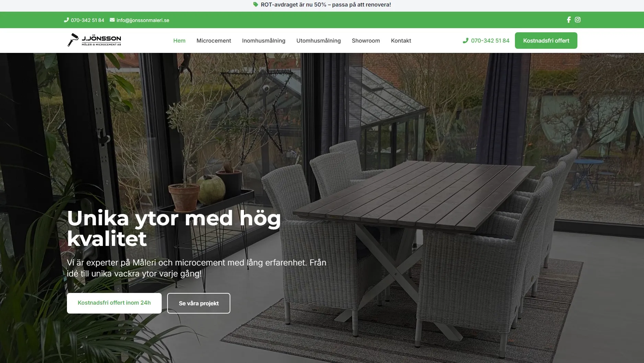The height and width of the screenshot is (363, 644).
Task: Open the Hem menu item
Action: pos(179,41)
